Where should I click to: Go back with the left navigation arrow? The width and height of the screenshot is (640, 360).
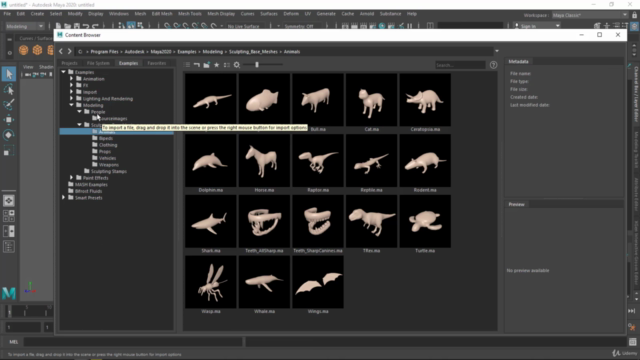click(61, 51)
